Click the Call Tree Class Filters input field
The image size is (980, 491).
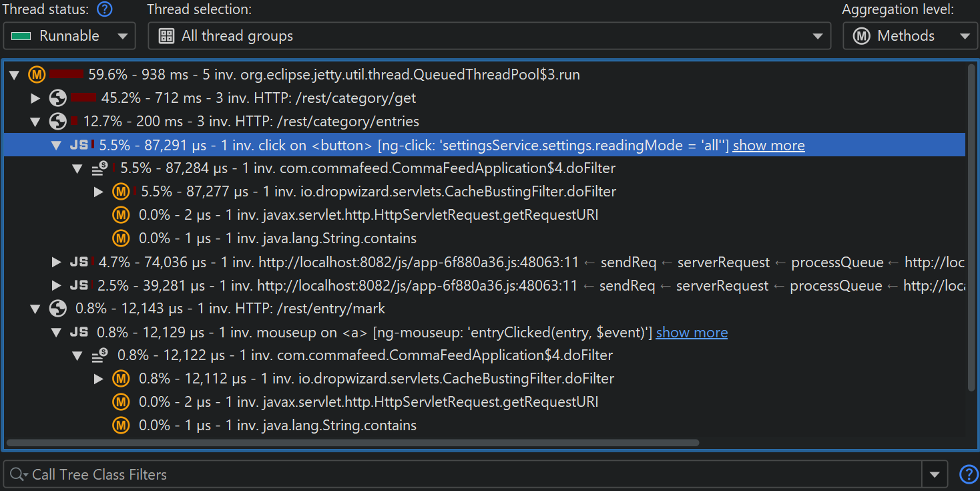click(x=467, y=474)
